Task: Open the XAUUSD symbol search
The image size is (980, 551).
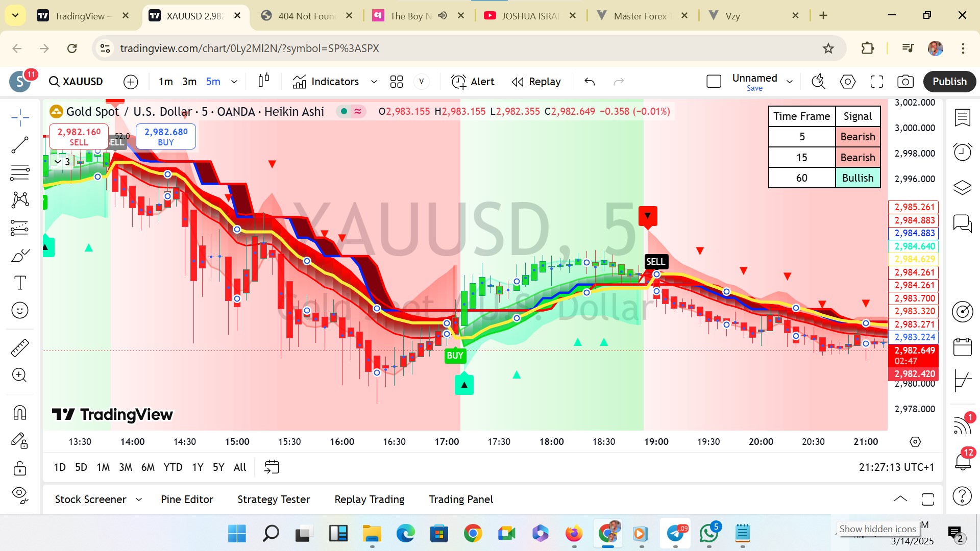Action: point(76,82)
